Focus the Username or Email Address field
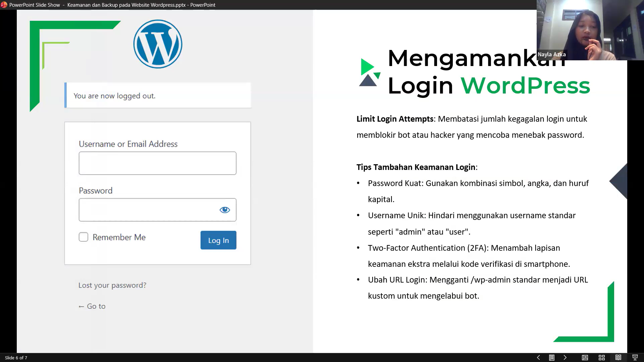This screenshot has width=644, height=362. coord(157,163)
